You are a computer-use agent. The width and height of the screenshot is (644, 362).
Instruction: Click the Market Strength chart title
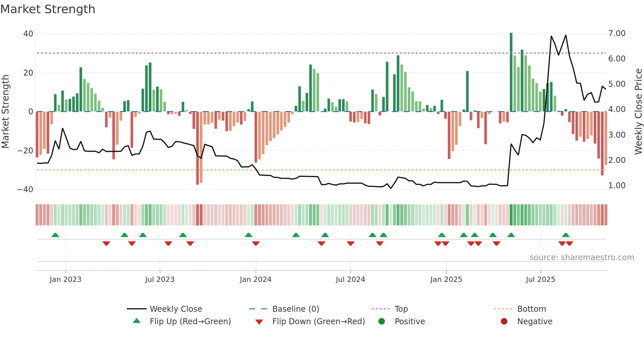48,9
